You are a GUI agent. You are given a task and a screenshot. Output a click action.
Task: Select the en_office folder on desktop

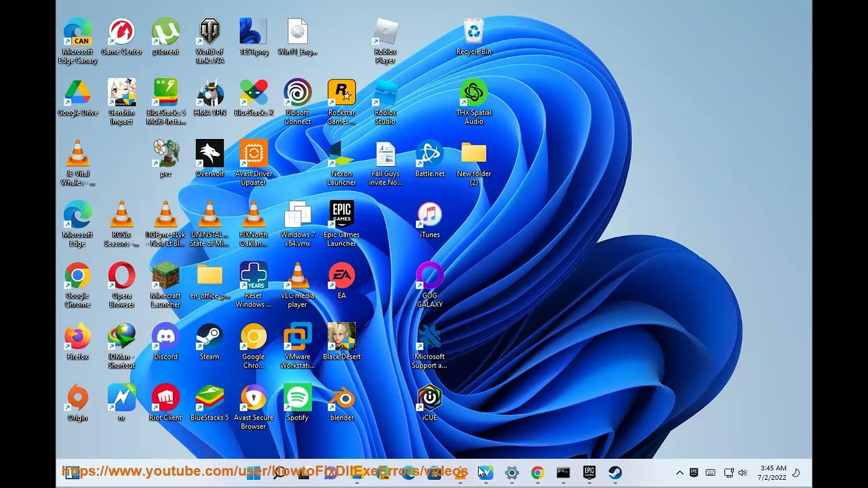coord(210,281)
